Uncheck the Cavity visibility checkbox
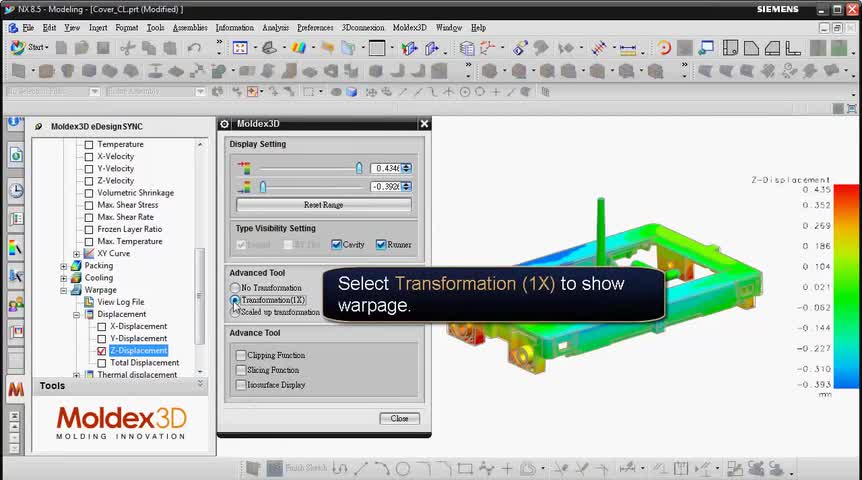This screenshot has height=480, width=862. point(336,245)
